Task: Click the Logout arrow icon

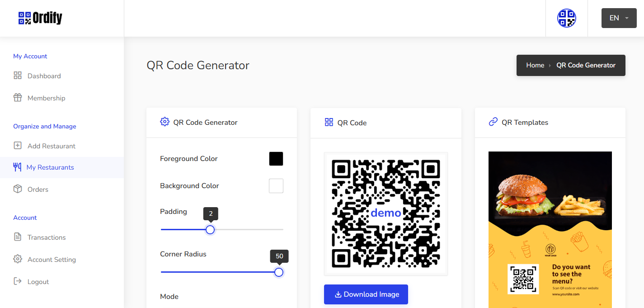Action: point(18,281)
